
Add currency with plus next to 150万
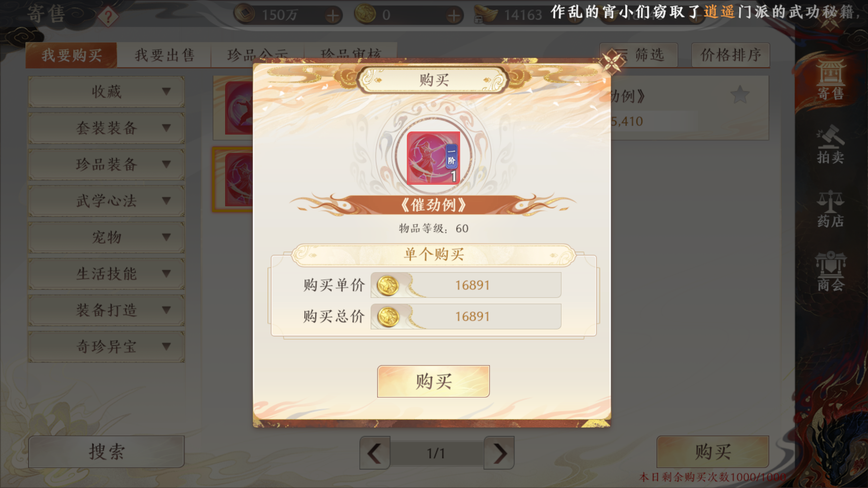(x=333, y=16)
